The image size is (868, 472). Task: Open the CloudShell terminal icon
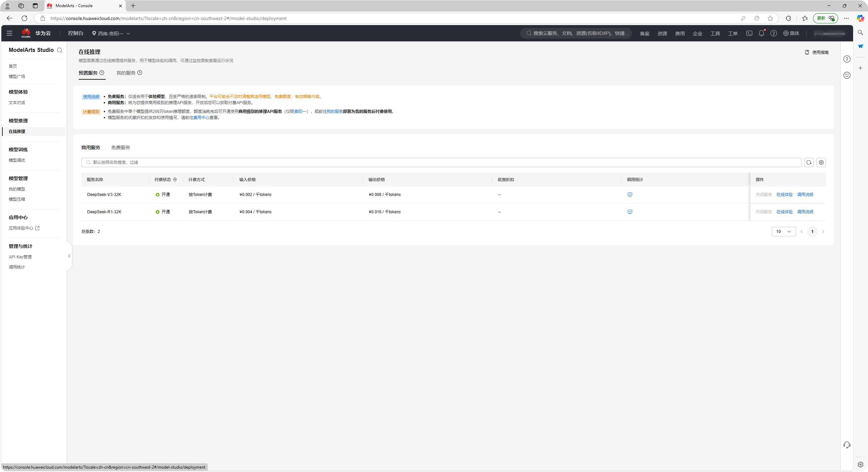(749, 33)
